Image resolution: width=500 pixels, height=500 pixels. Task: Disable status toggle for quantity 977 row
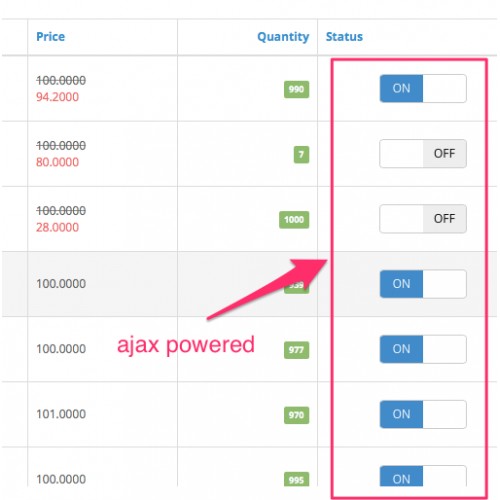click(423, 349)
